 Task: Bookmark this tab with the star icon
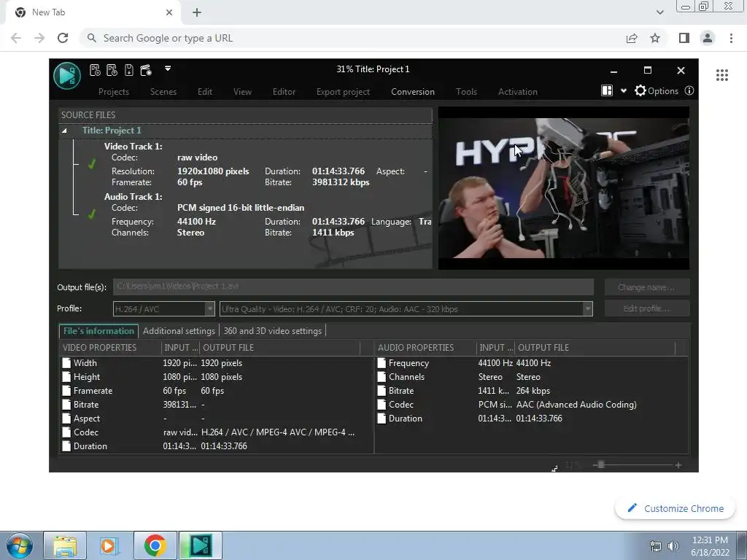[x=655, y=38]
